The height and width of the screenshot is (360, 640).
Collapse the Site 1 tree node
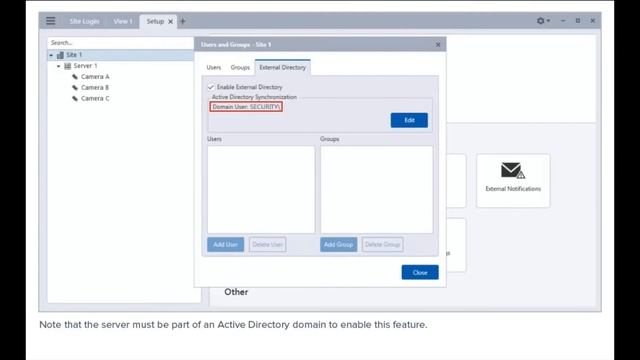[x=51, y=55]
